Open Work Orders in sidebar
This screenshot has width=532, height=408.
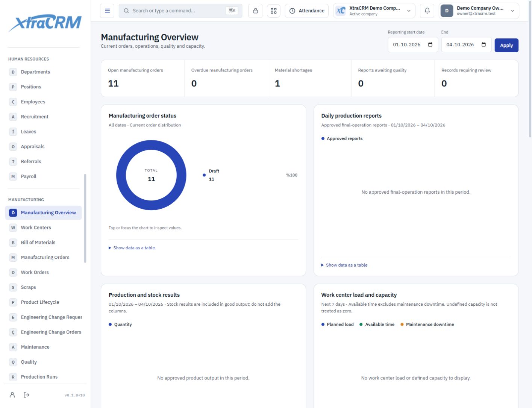click(44, 272)
